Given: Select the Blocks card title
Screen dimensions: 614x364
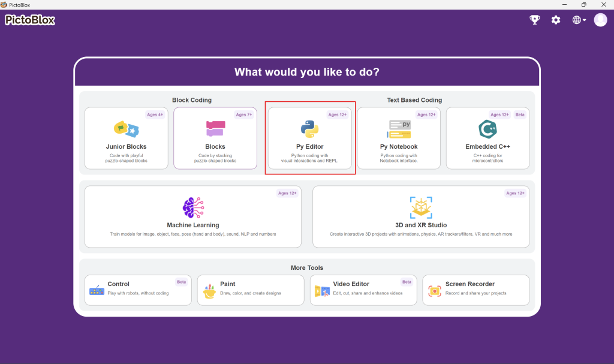Looking at the screenshot, I should click(x=215, y=146).
